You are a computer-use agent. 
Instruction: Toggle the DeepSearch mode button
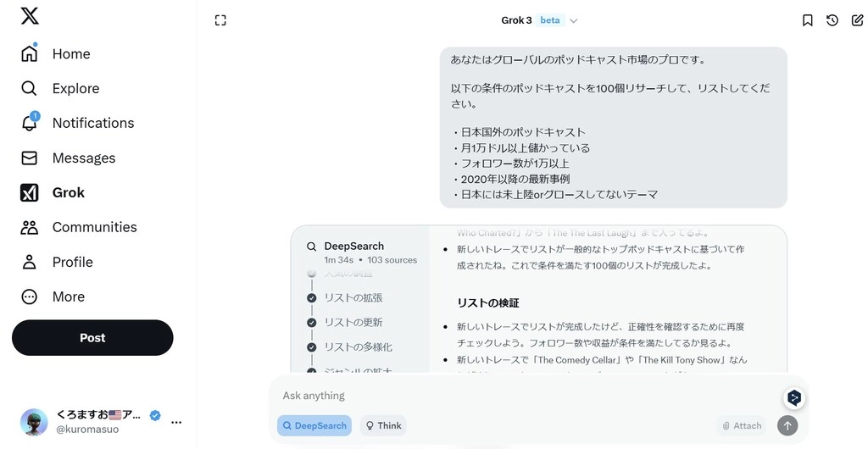314,426
